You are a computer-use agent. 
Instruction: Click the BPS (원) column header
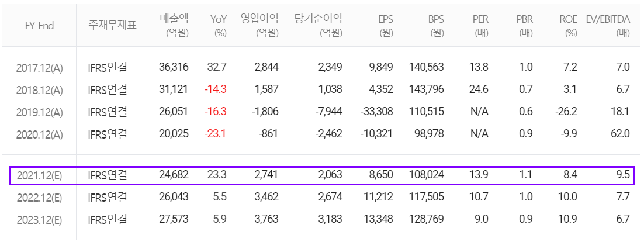click(x=435, y=26)
